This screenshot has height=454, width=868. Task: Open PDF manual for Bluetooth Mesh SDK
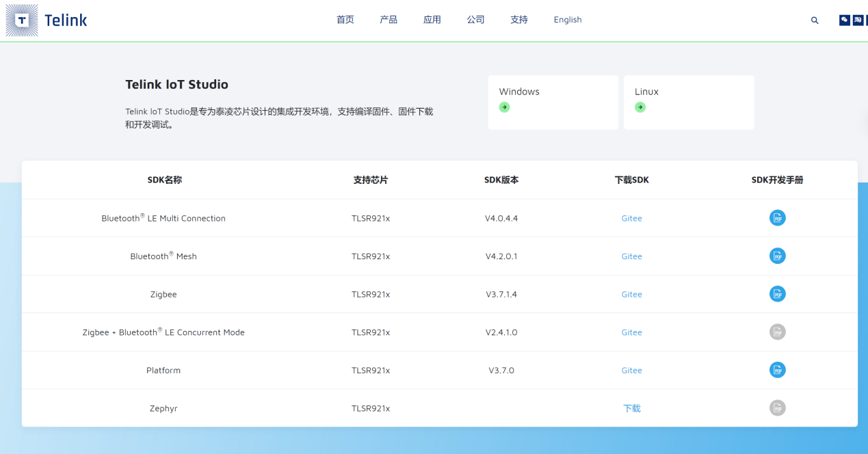click(x=777, y=256)
